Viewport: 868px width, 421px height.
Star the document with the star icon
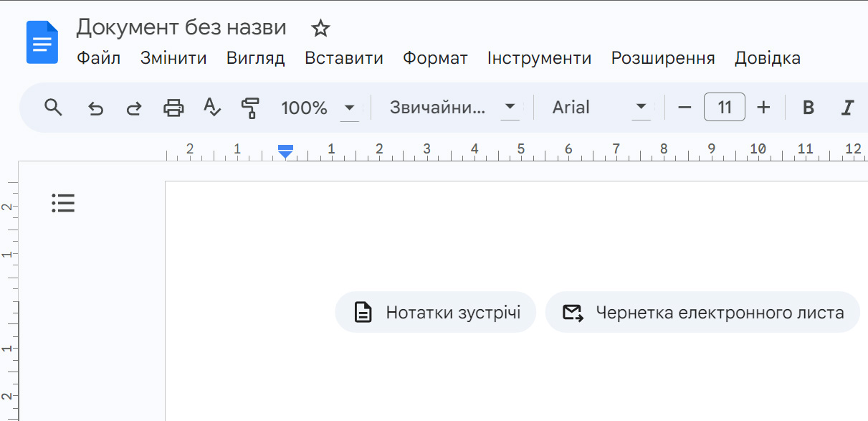[x=320, y=29]
